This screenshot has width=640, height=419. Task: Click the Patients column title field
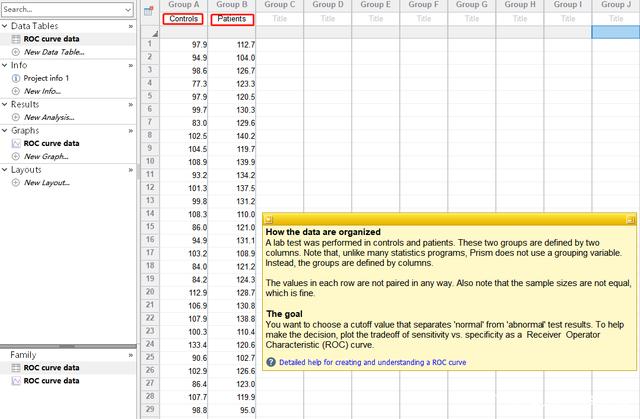[232, 19]
